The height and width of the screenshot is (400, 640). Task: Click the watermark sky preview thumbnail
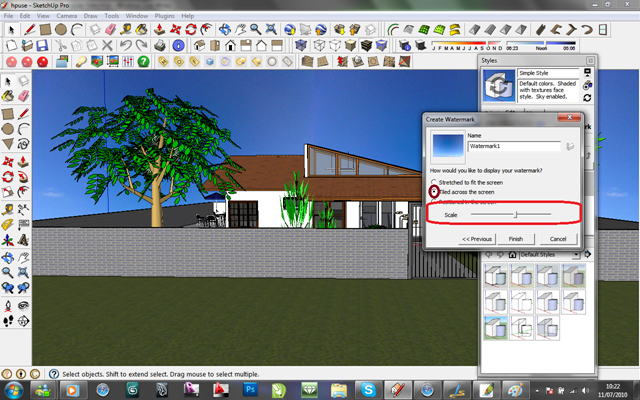pos(448,146)
